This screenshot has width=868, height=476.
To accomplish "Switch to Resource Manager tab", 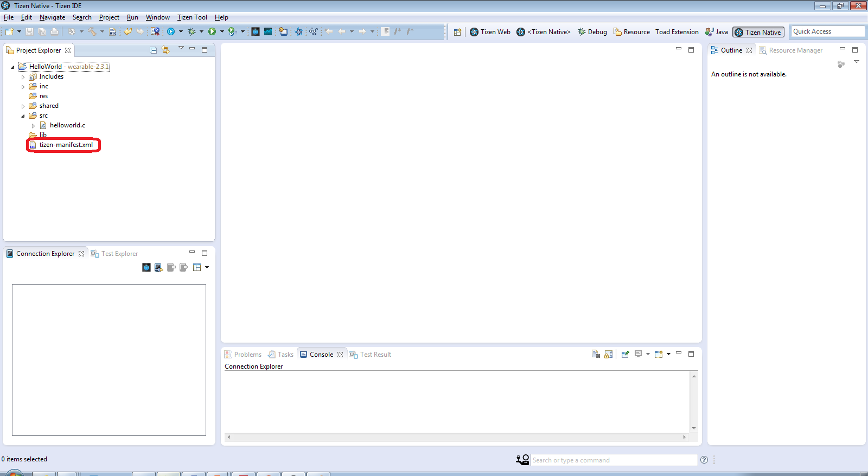I will (x=791, y=50).
